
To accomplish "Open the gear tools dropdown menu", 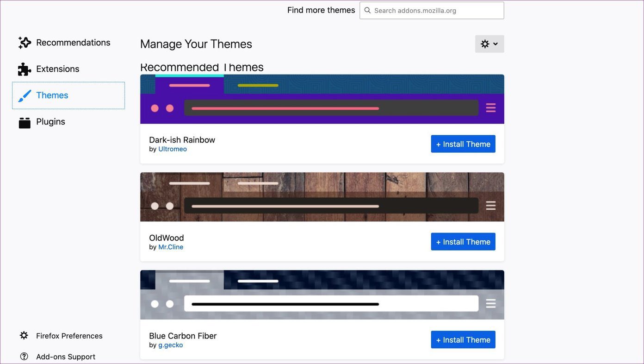I will (x=489, y=44).
